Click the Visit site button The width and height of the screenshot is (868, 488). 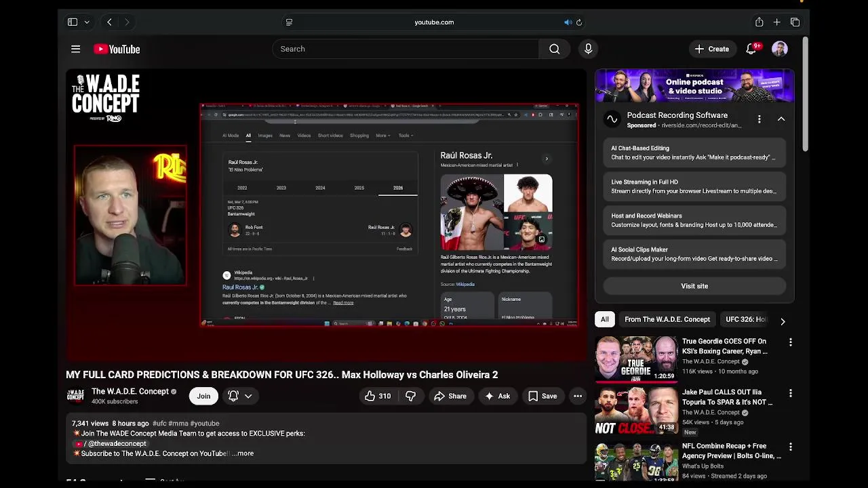tap(694, 286)
